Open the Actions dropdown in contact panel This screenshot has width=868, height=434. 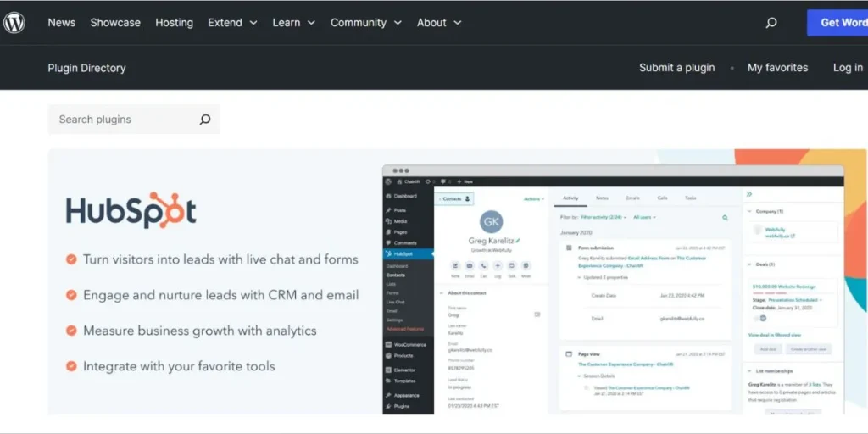tap(534, 198)
